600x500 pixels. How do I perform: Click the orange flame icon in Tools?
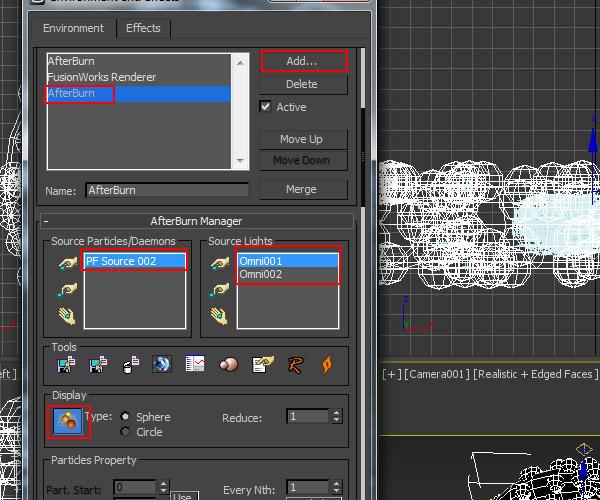pyautogui.click(x=327, y=364)
